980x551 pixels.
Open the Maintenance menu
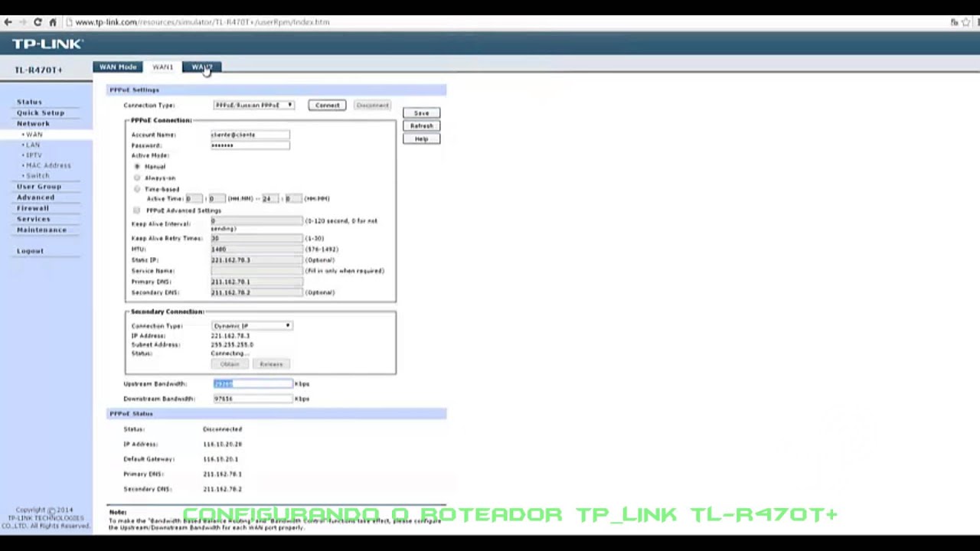(41, 230)
